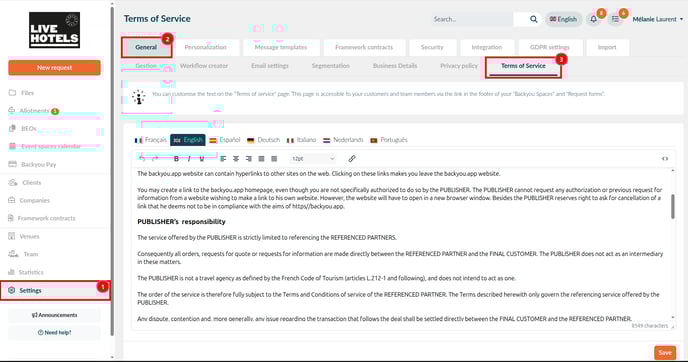Go to Business Details subtab
The image size is (688, 362).
(x=395, y=66)
